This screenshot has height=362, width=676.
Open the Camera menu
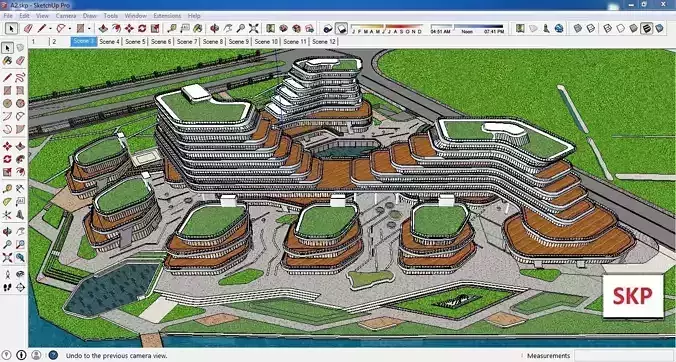point(66,16)
